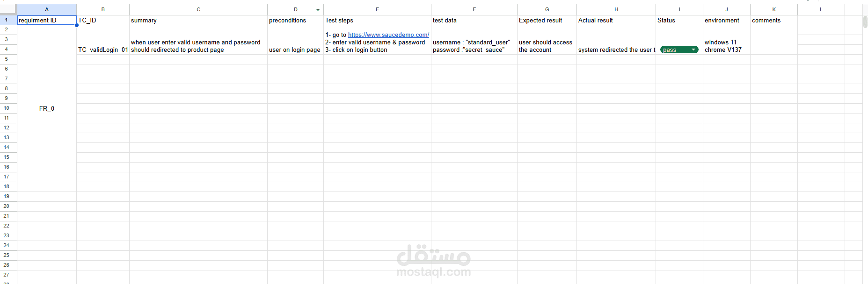This screenshot has width=868, height=284.
Task: Open the saucedemo.com hyperlink
Action: pos(388,35)
